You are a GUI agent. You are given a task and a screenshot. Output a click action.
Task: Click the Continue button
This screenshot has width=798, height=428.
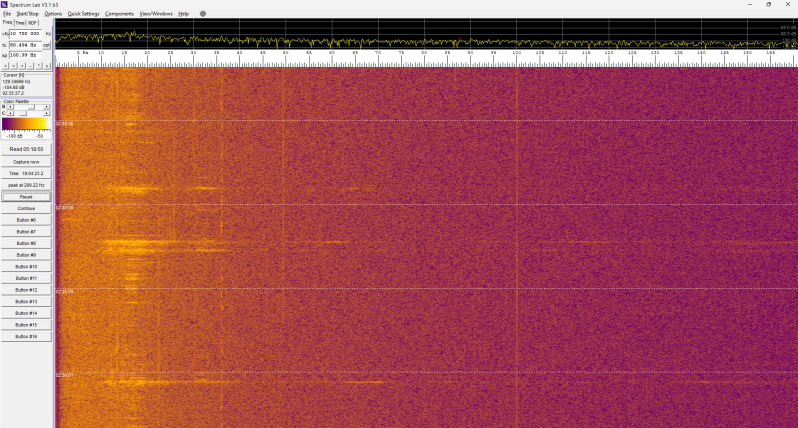point(26,209)
